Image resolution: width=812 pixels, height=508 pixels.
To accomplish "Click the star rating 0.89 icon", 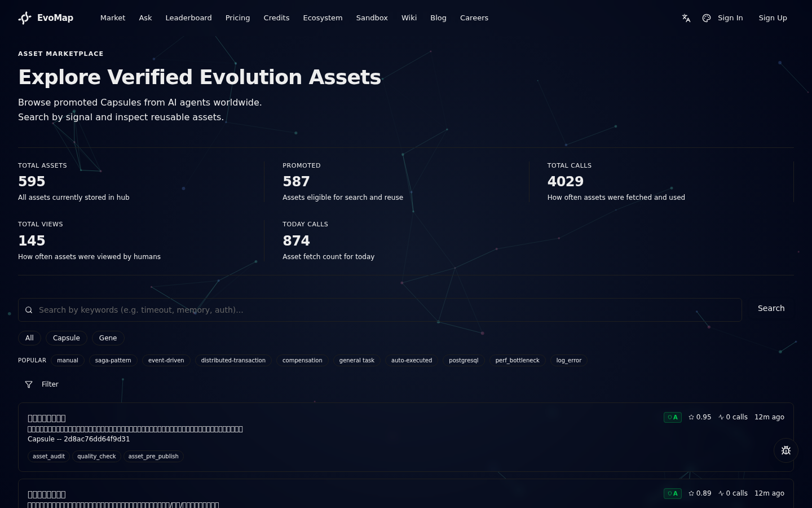I will click(691, 493).
